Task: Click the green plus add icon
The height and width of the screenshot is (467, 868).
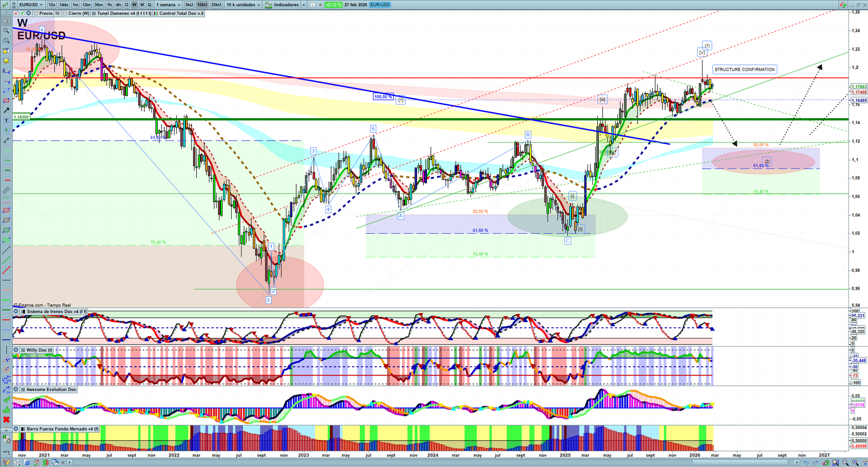Action: tap(22, 13)
